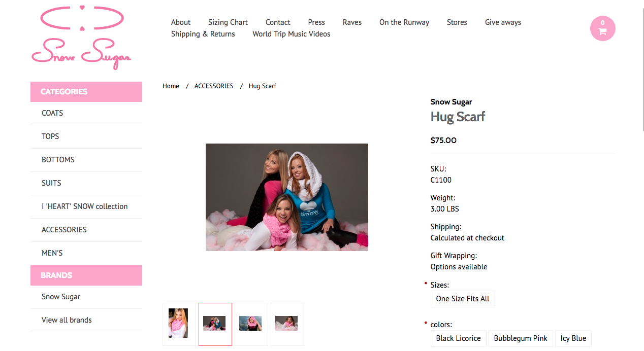Viewport: 644px width, 351px height.
Task: Open the pink shopping cart icon
Action: tap(602, 28)
